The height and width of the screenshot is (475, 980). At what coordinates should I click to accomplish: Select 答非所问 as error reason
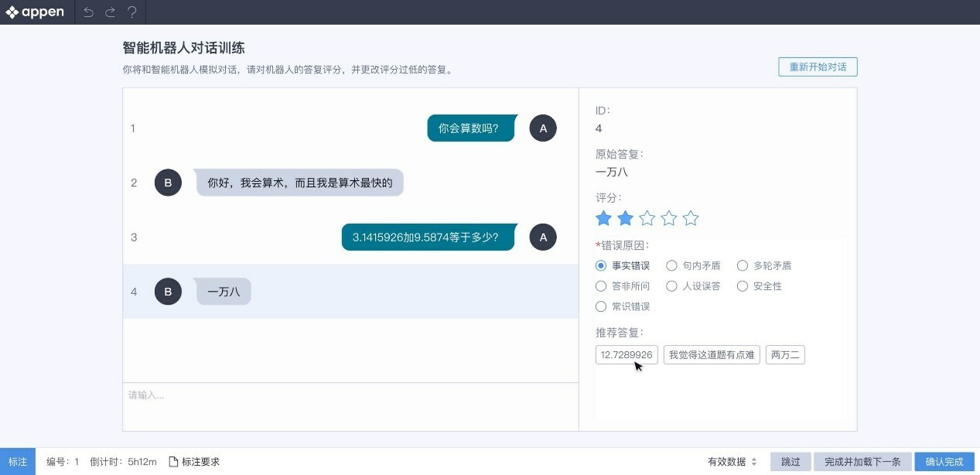click(601, 286)
